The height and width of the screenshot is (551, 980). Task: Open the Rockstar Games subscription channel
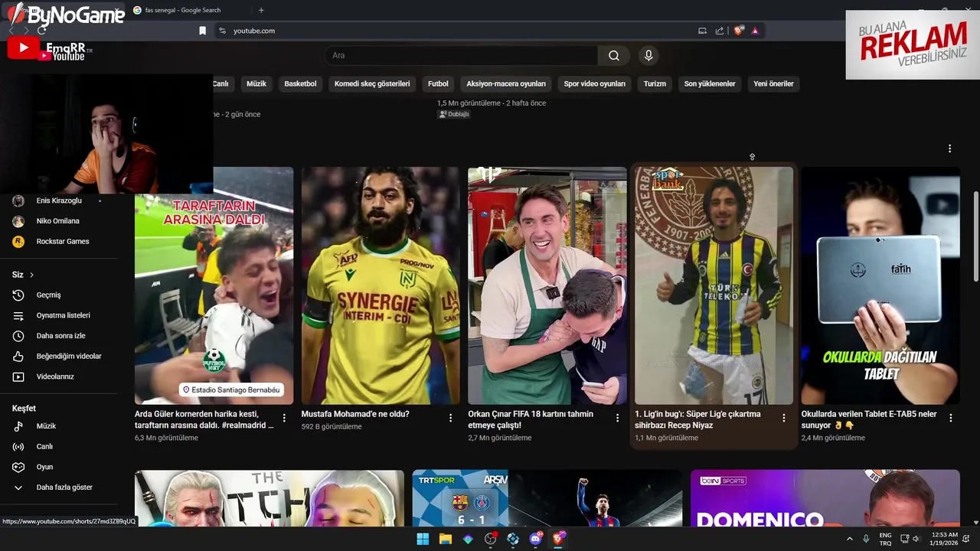[63, 241]
